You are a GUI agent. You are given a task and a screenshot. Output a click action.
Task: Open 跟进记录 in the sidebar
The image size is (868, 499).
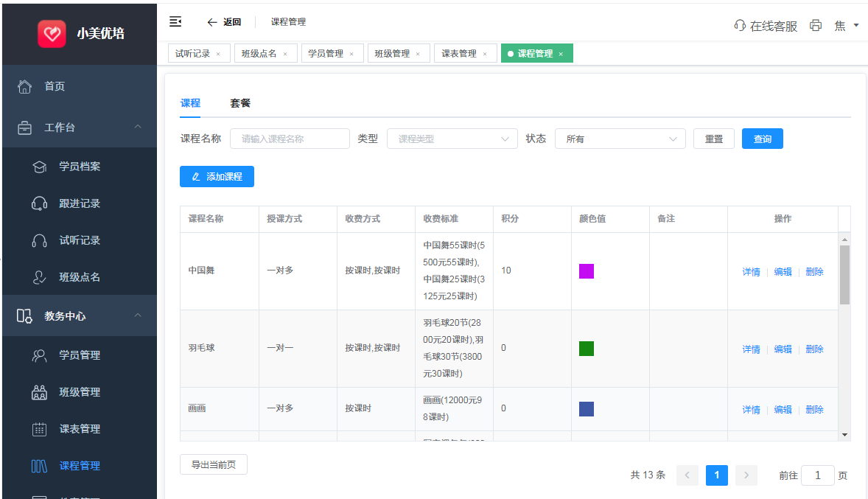pos(80,203)
